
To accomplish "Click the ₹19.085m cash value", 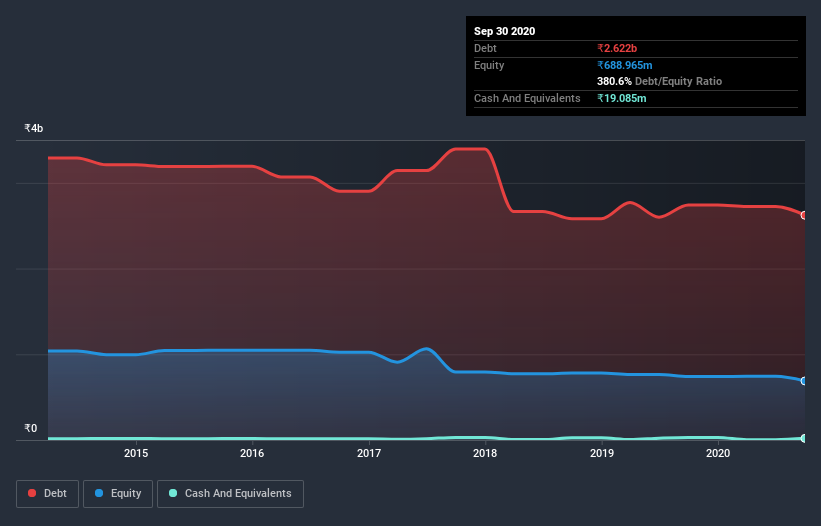I will (x=622, y=98).
